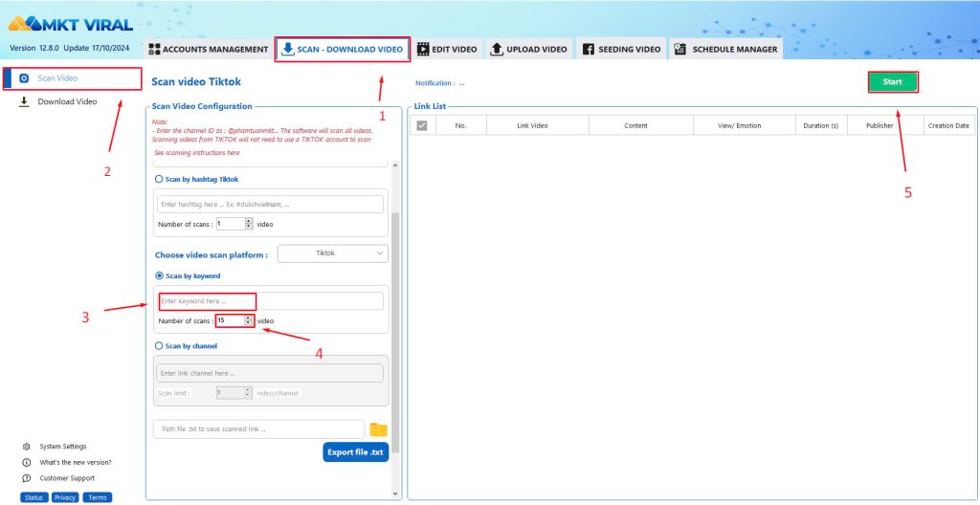Click Export file .txt button
The image size is (980, 505).
point(356,451)
